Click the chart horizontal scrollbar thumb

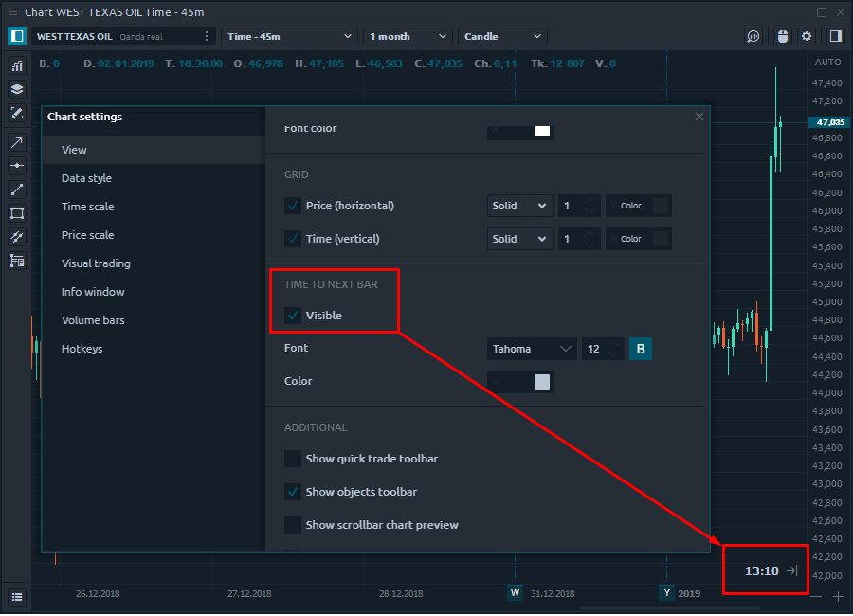[670, 607]
